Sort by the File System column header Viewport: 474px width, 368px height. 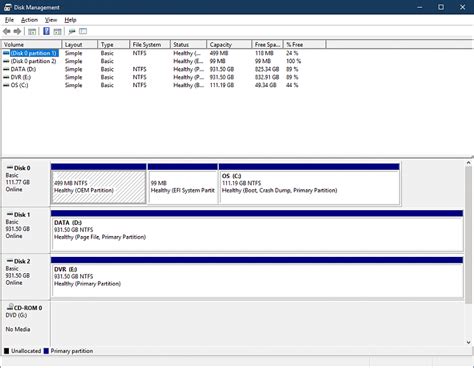click(150, 44)
